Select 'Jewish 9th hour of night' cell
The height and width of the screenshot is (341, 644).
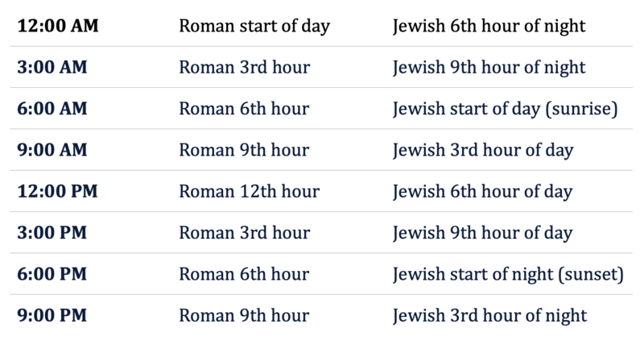pos(489,67)
